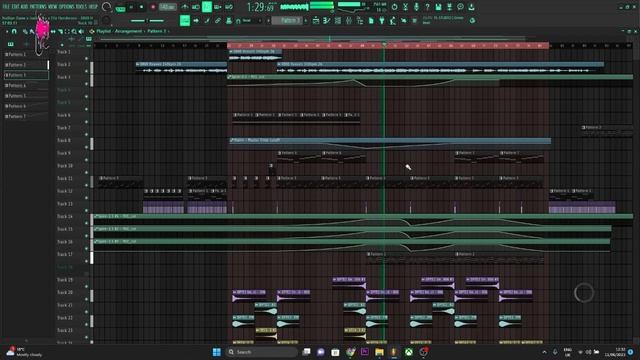Click the Arrangement breadcrumb in playlist title
The height and width of the screenshot is (360, 640).
128,31
